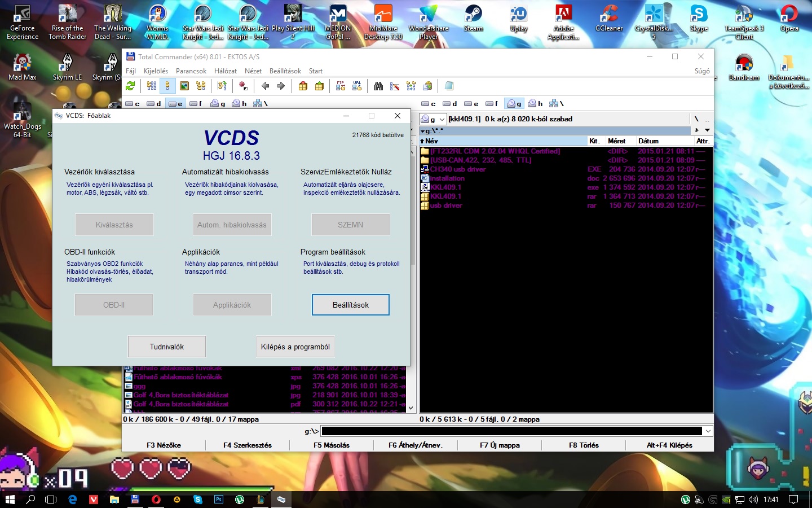Click the Beállítások button in VCDS

[351, 305]
